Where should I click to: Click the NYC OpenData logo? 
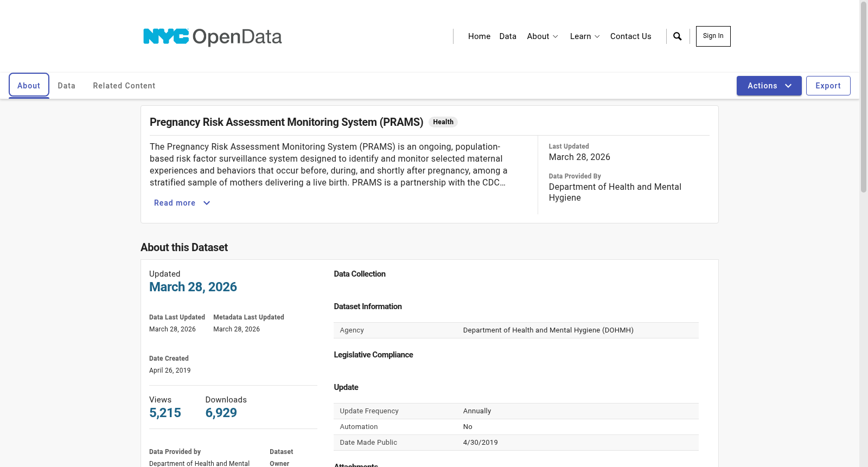click(212, 37)
